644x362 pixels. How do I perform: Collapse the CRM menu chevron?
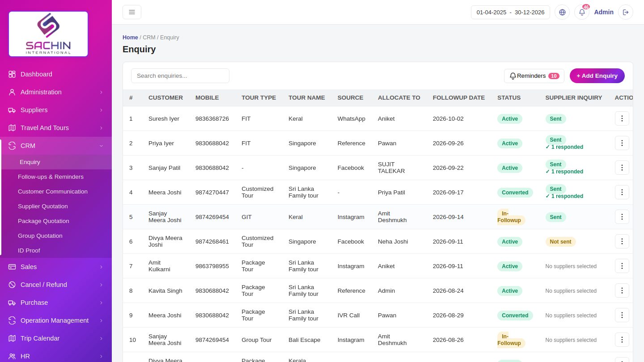click(x=101, y=146)
